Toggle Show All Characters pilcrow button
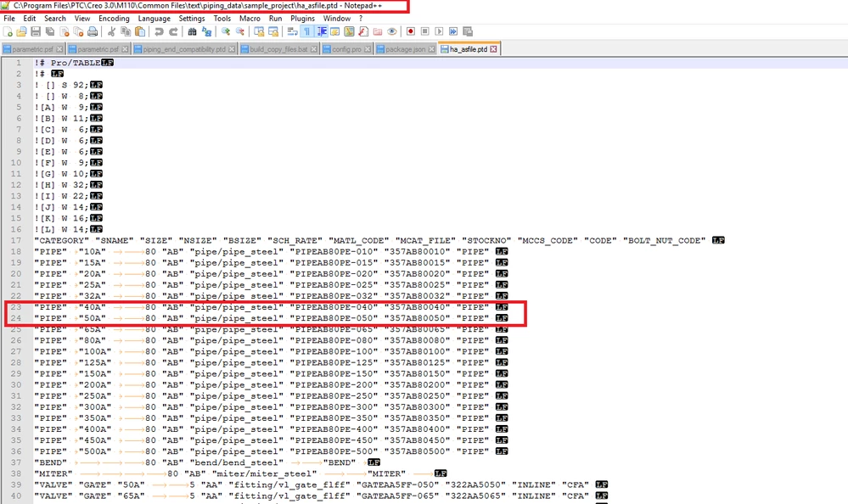Screen dimensions: 848x504 click(x=306, y=31)
